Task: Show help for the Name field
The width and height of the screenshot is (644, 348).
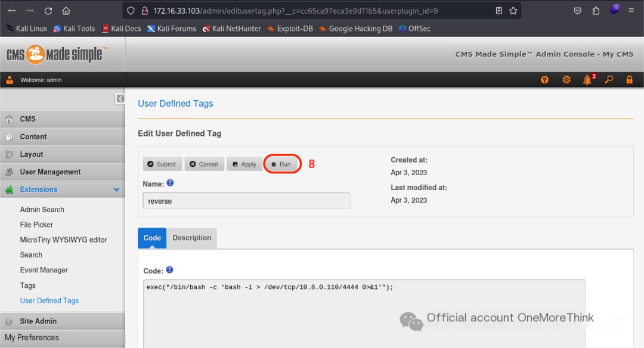Action: (x=170, y=183)
